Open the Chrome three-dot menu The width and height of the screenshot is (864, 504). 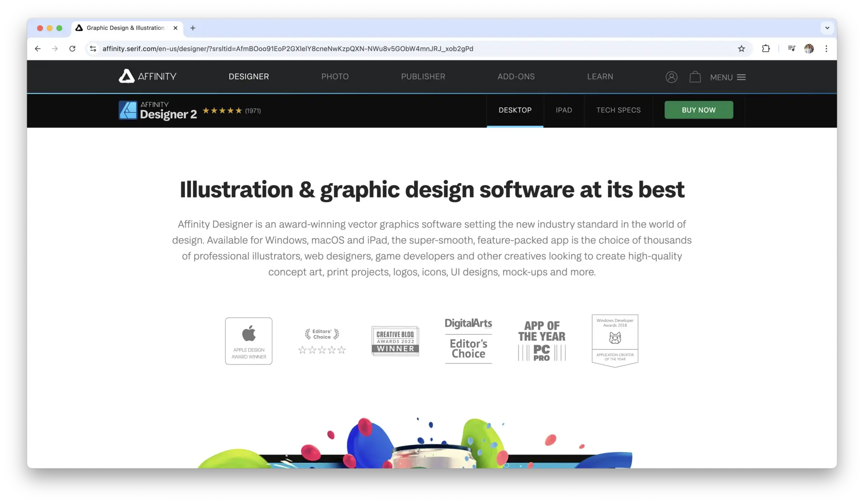(826, 49)
